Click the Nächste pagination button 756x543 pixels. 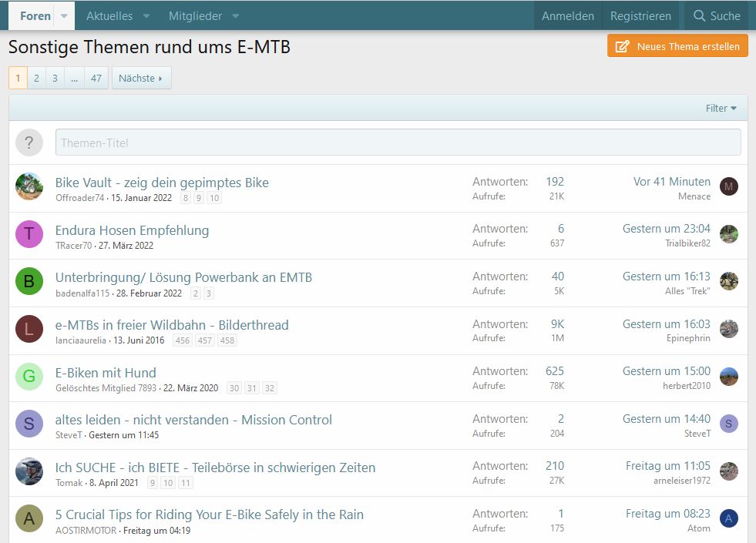tap(141, 78)
